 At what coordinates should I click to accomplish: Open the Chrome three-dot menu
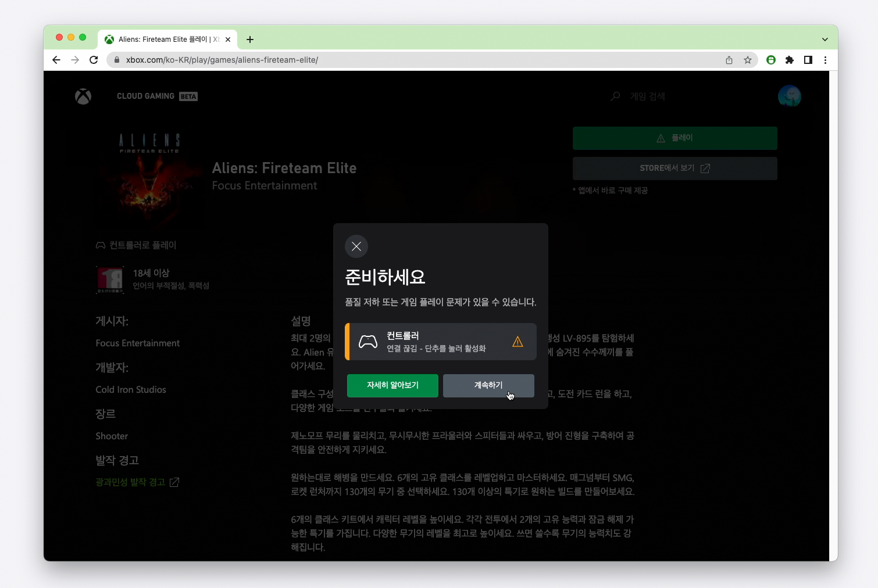(x=825, y=60)
